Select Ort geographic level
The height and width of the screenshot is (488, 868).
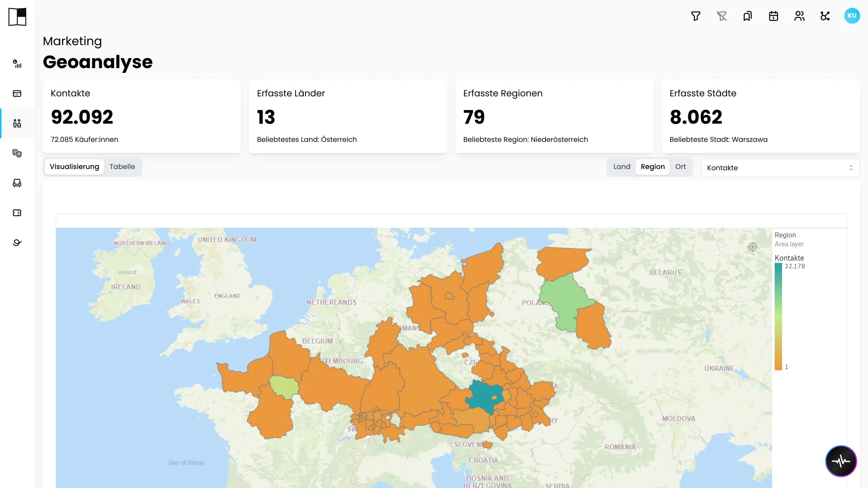pyautogui.click(x=681, y=167)
